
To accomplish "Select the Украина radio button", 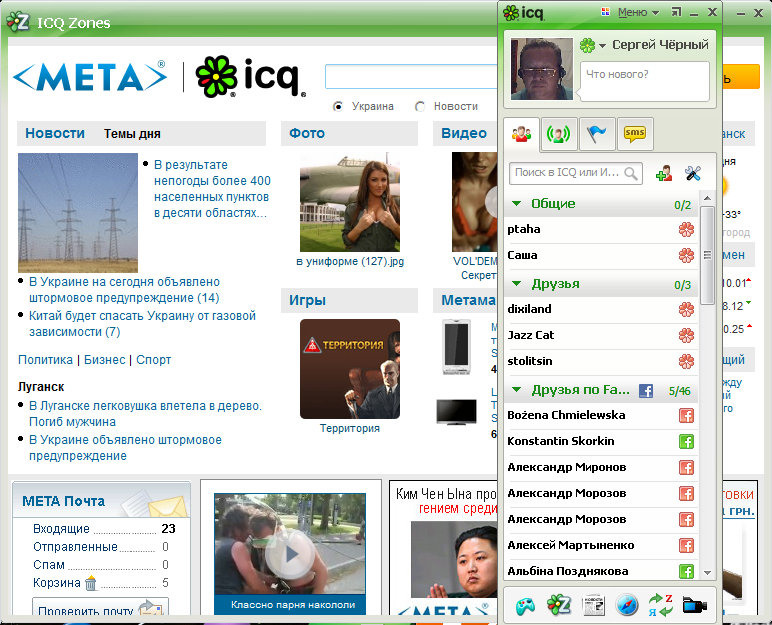I will click(338, 106).
